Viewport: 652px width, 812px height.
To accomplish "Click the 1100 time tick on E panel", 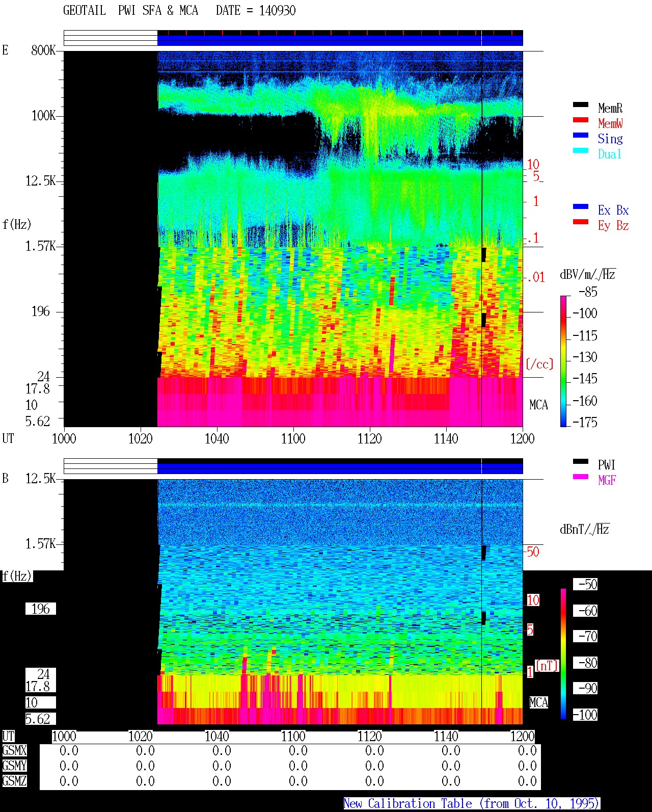I will (293, 438).
